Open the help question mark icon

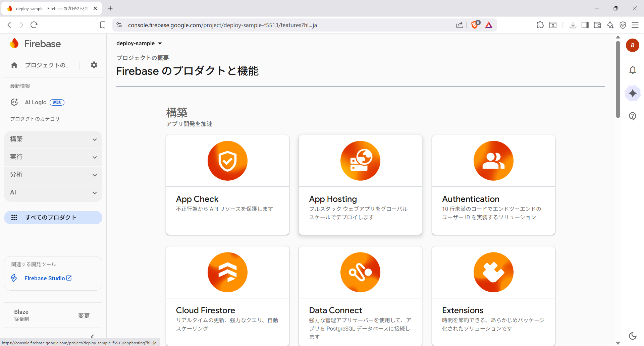coord(633,116)
